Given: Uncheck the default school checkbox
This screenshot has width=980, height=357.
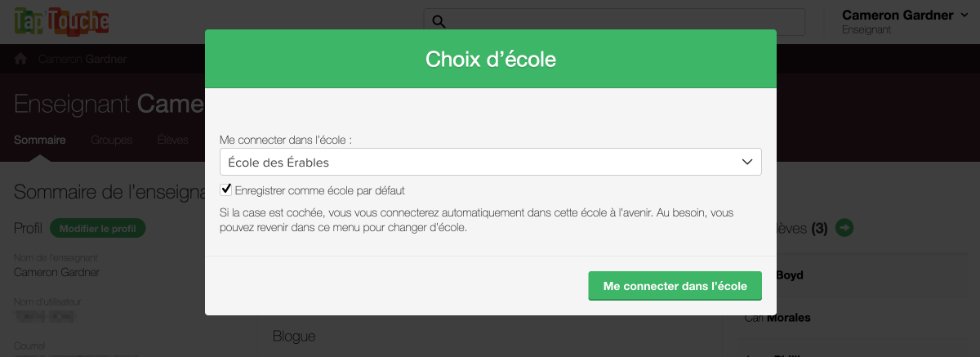Looking at the screenshot, I should 226,190.
